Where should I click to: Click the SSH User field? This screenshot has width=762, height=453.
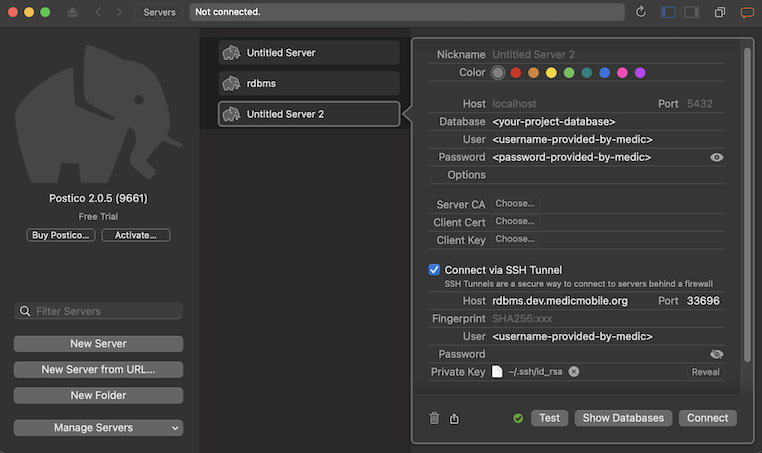607,336
